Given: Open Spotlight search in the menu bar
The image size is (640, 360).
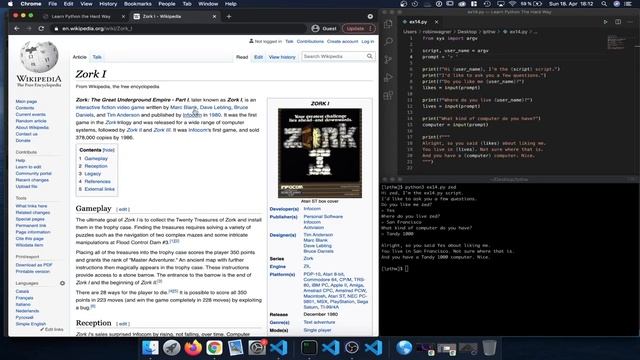Looking at the screenshot, I should click(x=604, y=4).
